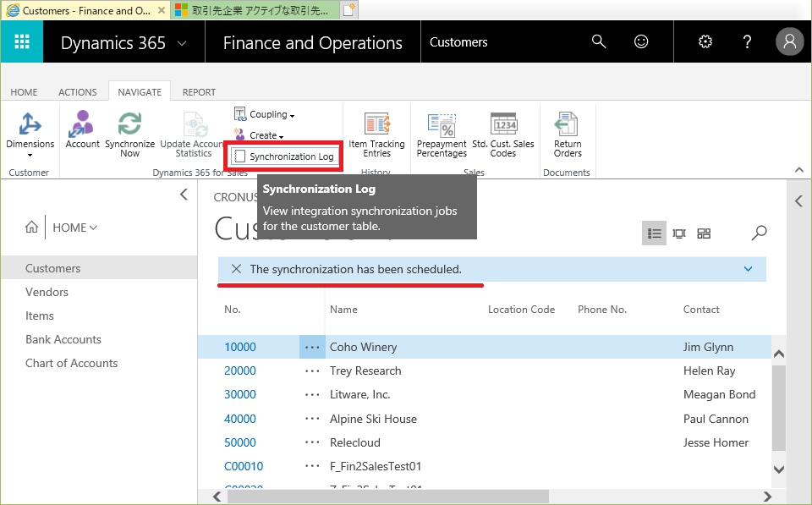
Task: Open the row menu for Relecloud
Action: point(312,443)
